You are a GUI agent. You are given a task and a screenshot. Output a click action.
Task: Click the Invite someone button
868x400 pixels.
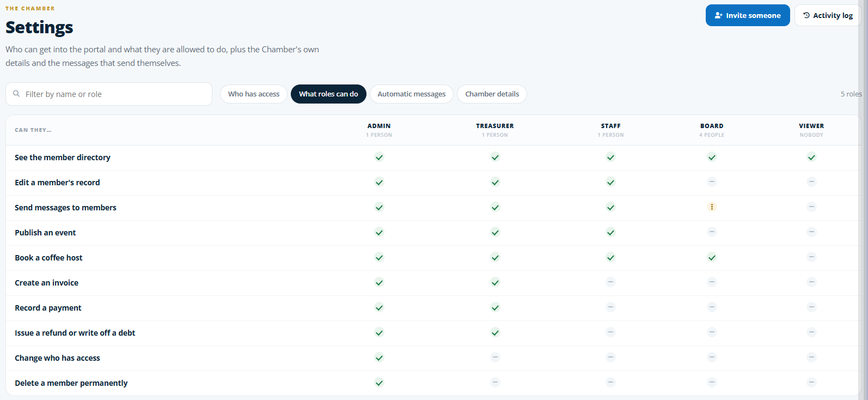tap(748, 15)
